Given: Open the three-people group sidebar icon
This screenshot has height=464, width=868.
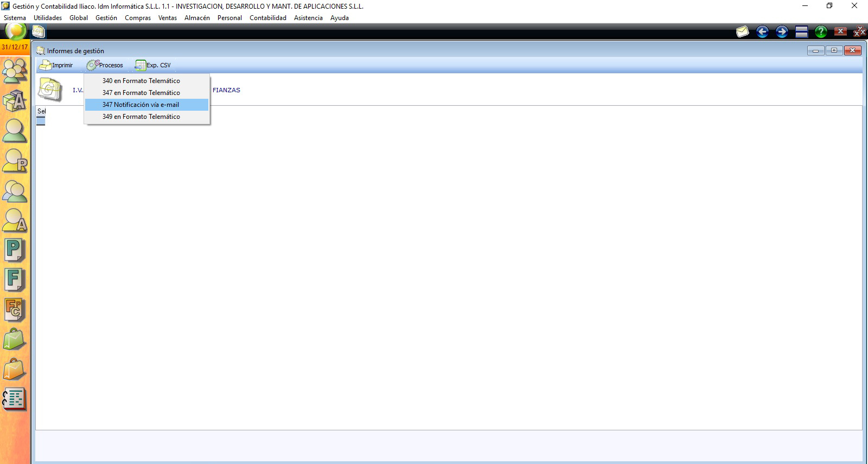Looking at the screenshot, I should (15, 70).
